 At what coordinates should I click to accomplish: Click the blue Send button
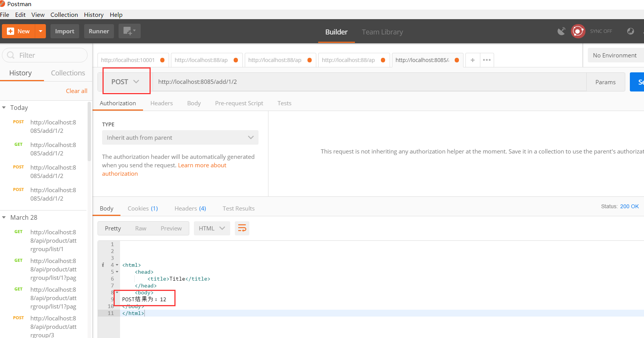(x=637, y=82)
